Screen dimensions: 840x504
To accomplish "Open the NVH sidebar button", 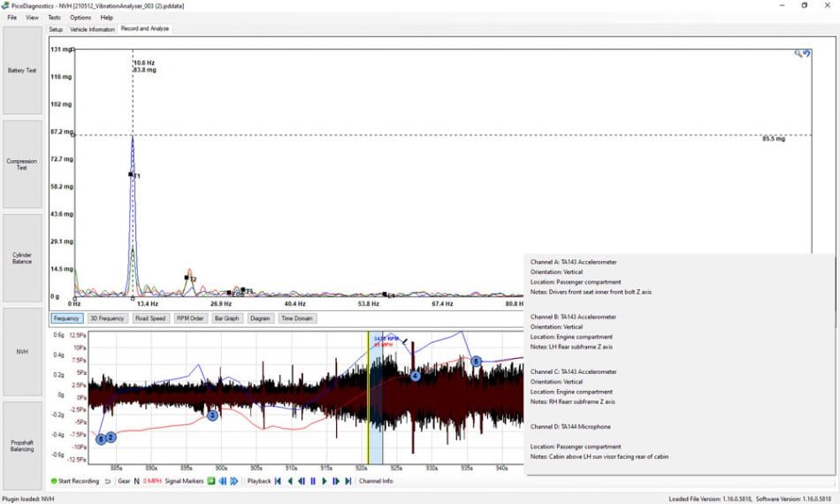I will click(22, 352).
